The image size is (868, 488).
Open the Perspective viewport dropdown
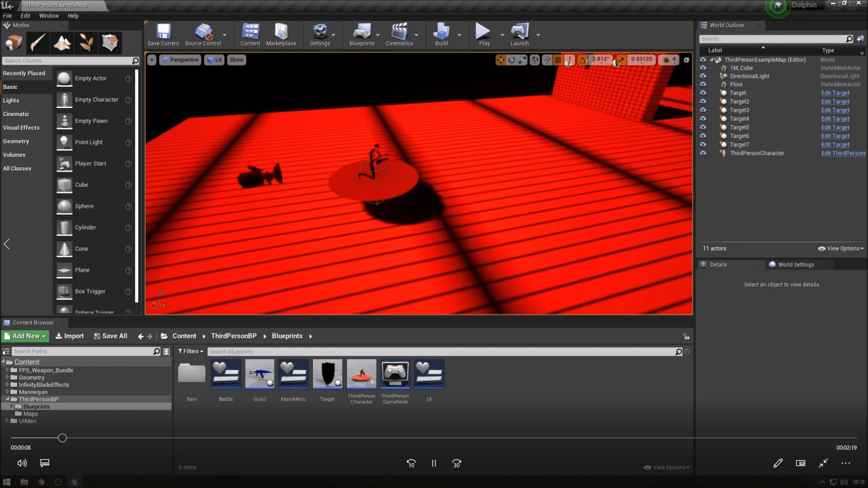click(x=180, y=60)
